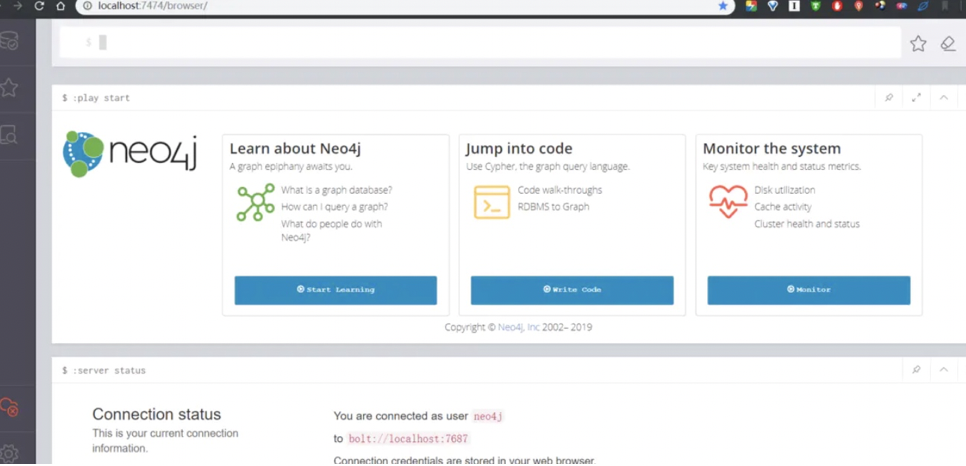
Task: Click 'Use Cypher, the graph query language.' text
Action: [548, 166]
